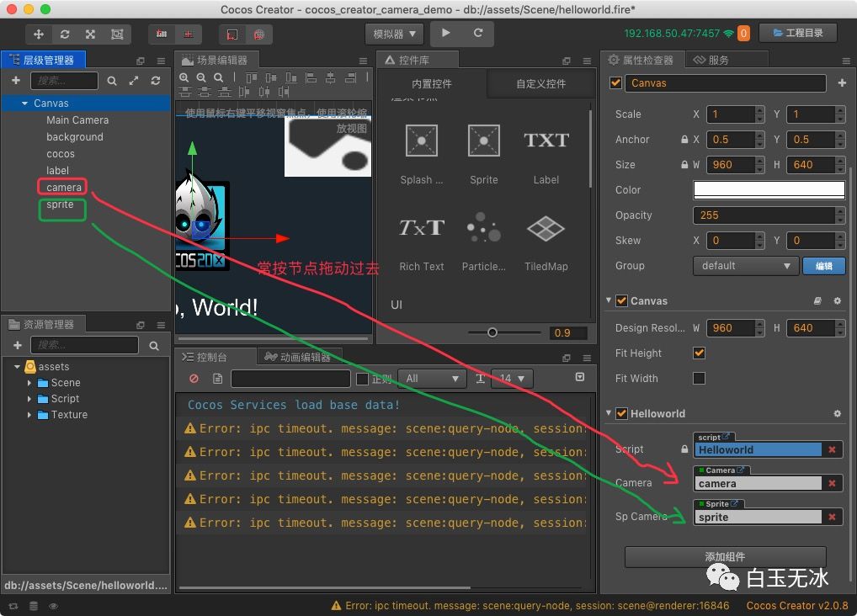Open the Group default dropdown
Viewport: 857px width, 616px height.
point(744,266)
